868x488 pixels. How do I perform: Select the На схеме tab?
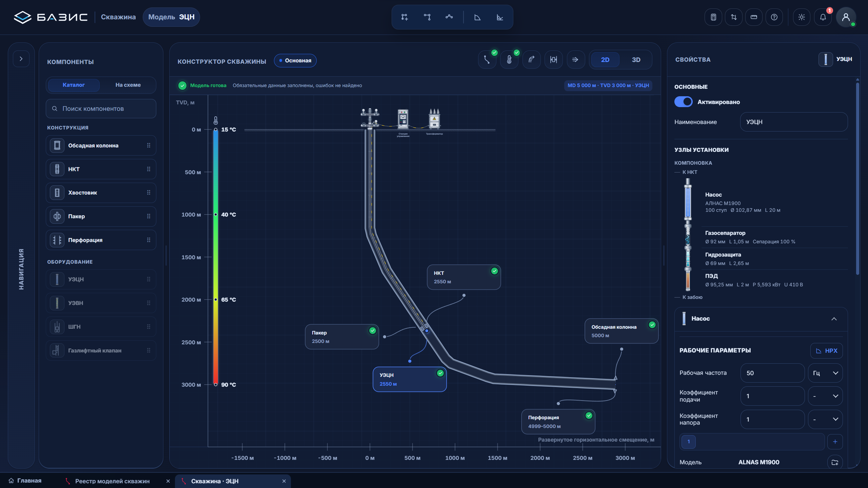[128, 85]
